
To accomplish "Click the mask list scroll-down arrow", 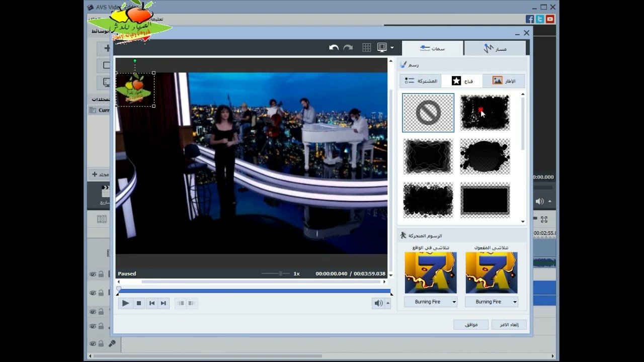I will 523,221.
